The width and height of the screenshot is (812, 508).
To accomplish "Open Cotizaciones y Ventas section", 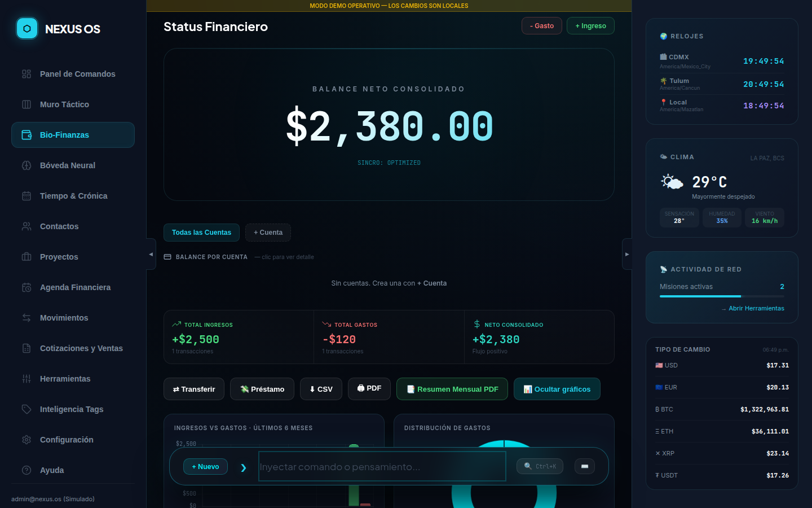I will [73, 348].
